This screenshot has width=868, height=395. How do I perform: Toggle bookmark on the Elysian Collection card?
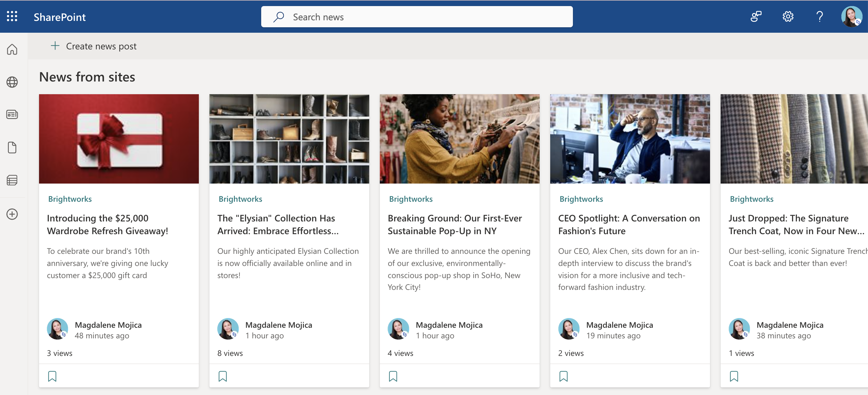pos(223,376)
